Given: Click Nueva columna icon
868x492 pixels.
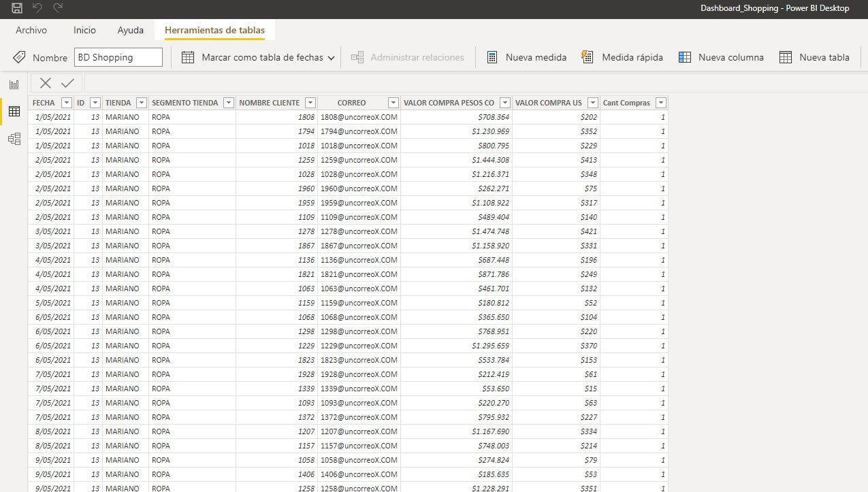Looking at the screenshot, I should [685, 57].
